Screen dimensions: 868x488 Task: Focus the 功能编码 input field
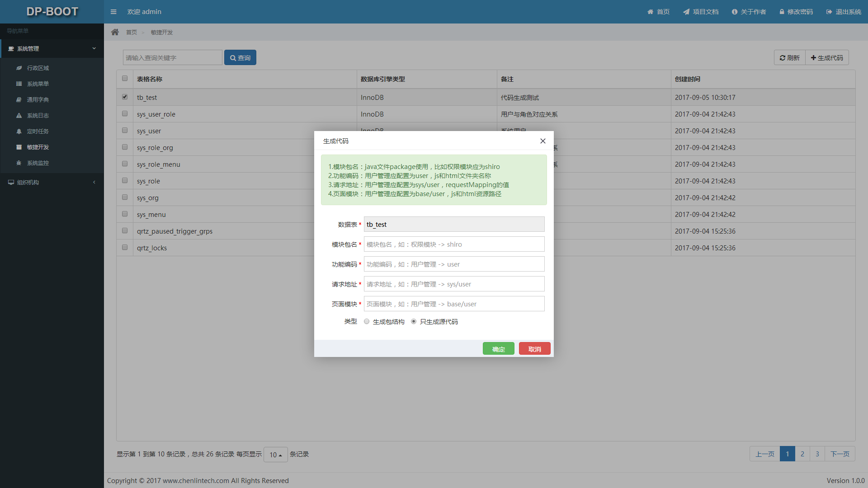coord(454,264)
